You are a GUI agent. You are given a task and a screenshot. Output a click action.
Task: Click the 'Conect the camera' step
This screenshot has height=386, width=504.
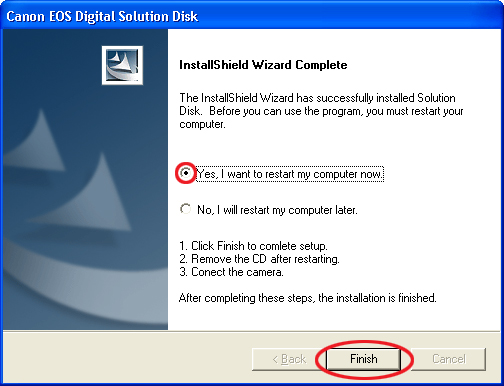pyautogui.click(x=231, y=272)
